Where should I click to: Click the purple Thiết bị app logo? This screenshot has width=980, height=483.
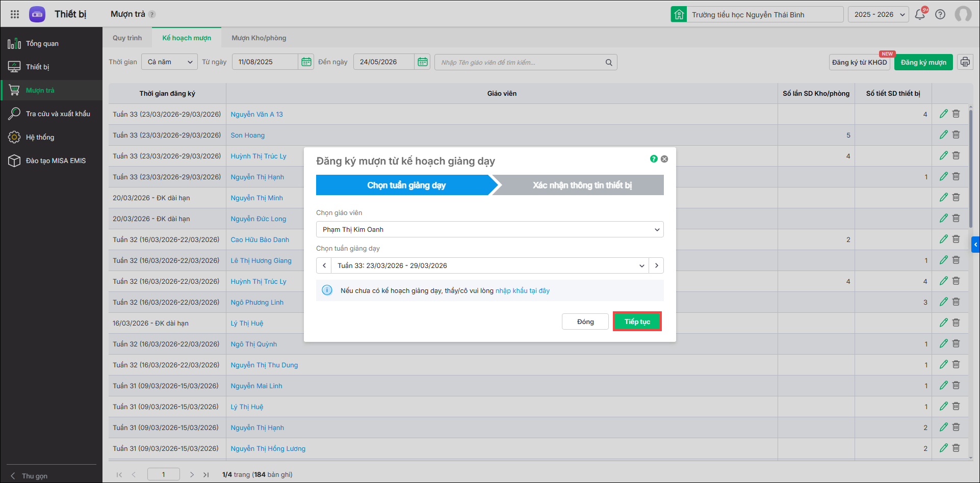(x=37, y=14)
